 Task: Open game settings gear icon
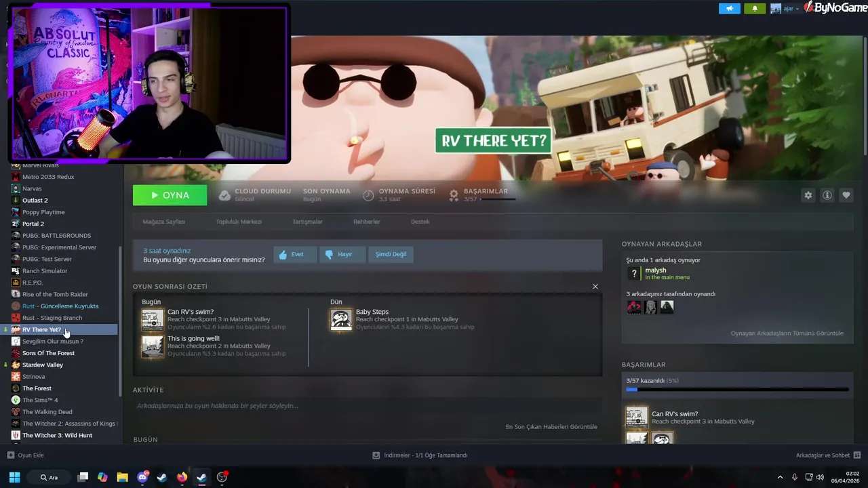[x=808, y=195]
